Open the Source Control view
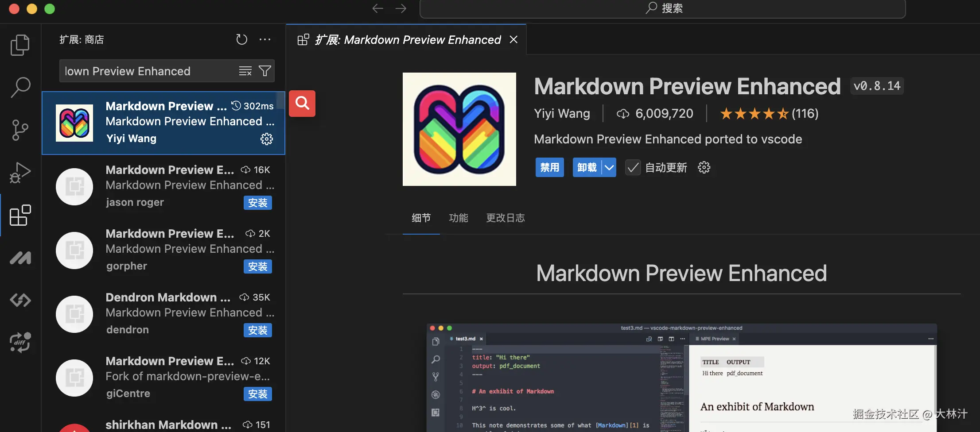Screen dimensions: 980x432 tap(20, 130)
